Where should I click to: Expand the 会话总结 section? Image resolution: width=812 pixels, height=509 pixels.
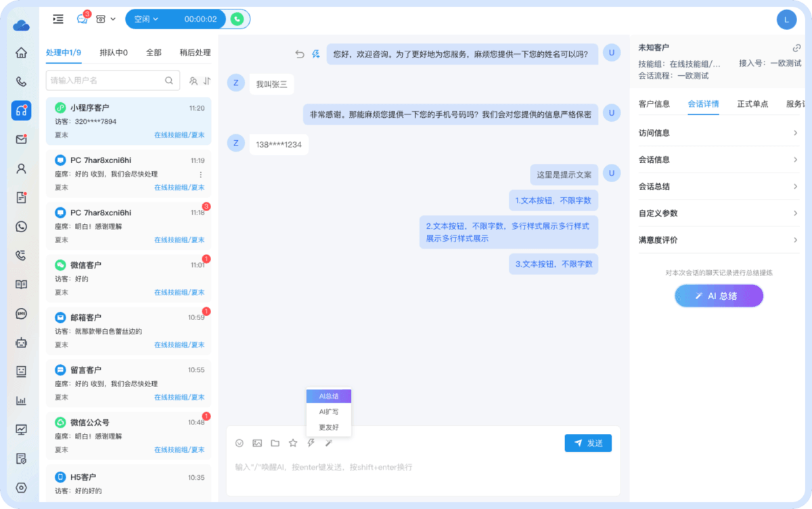pyautogui.click(x=719, y=186)
